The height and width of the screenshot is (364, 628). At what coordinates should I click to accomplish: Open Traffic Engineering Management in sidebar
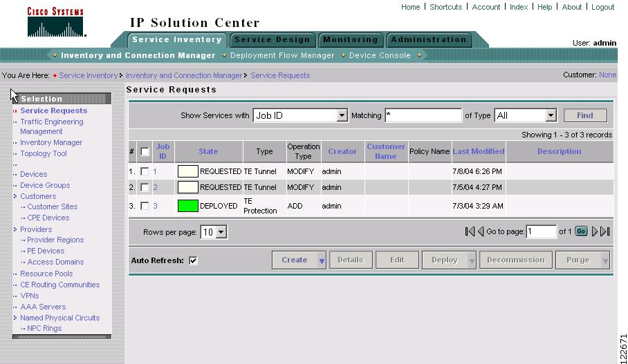point(52,126)
